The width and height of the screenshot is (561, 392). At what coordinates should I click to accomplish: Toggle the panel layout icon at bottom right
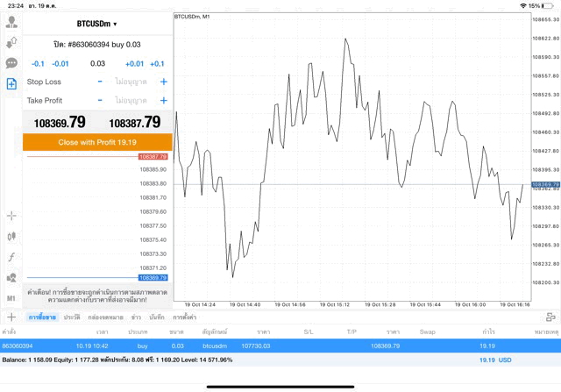click(x=548, y=317)
